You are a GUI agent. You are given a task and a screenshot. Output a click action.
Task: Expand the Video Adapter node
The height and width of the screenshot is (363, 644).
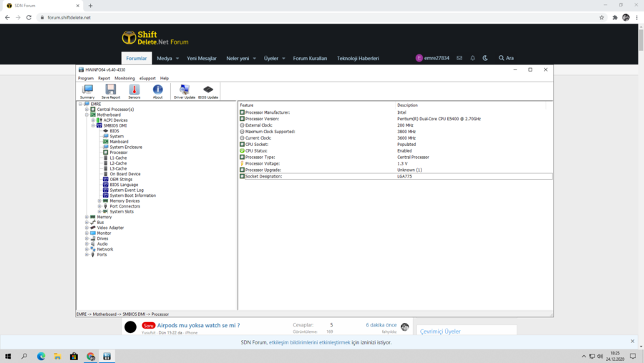pyautogui.click(x=87, y=228)
